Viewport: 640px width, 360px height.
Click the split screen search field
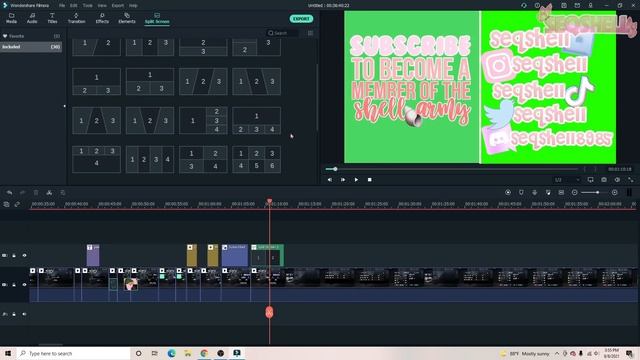pos(282,33)
